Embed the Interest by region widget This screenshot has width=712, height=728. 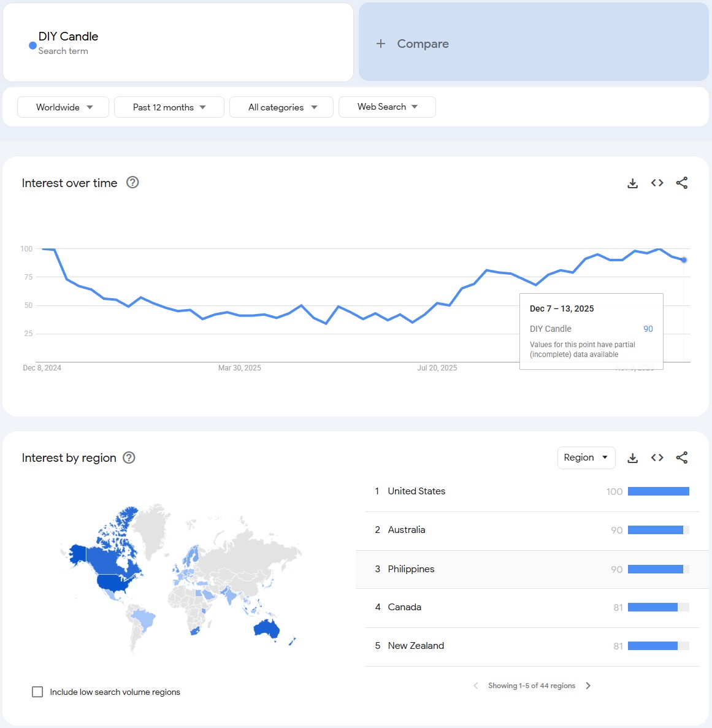[x=657, y=458]
